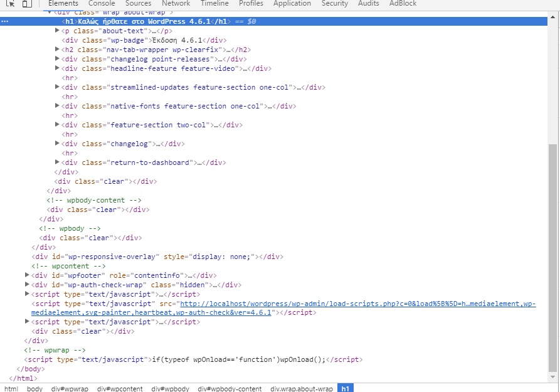Open the Security tab
Viewport: 560px width, 392px height.
coord(335,4)
